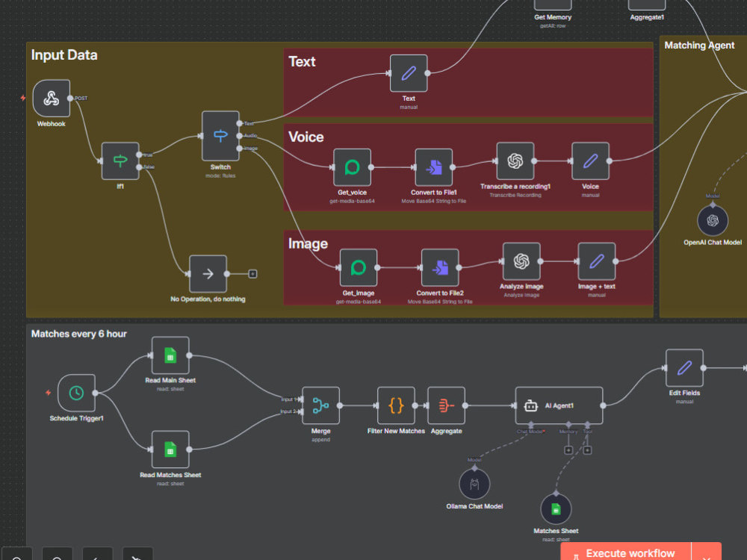
Task: Open the Text edit node
Action: point(409,73)
